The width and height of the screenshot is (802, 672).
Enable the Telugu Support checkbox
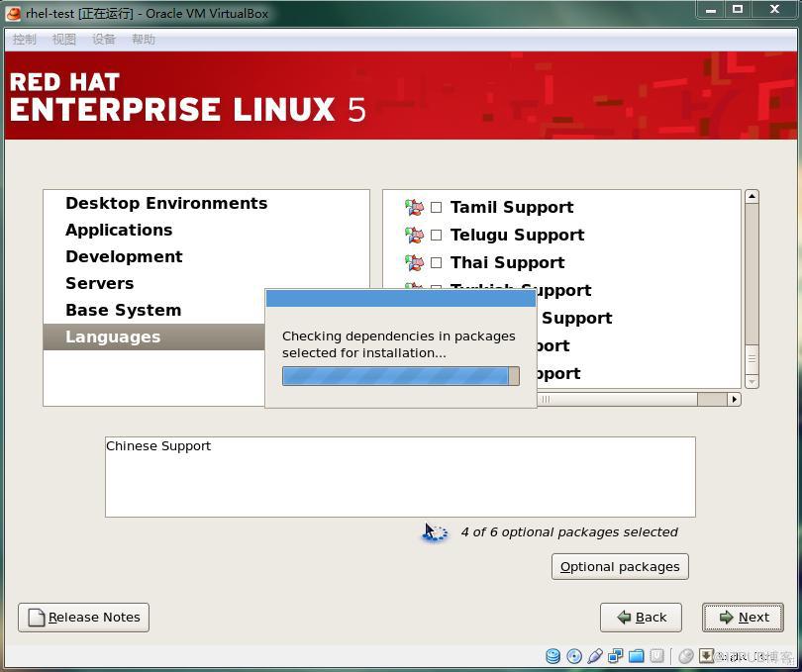coord(436,235)
